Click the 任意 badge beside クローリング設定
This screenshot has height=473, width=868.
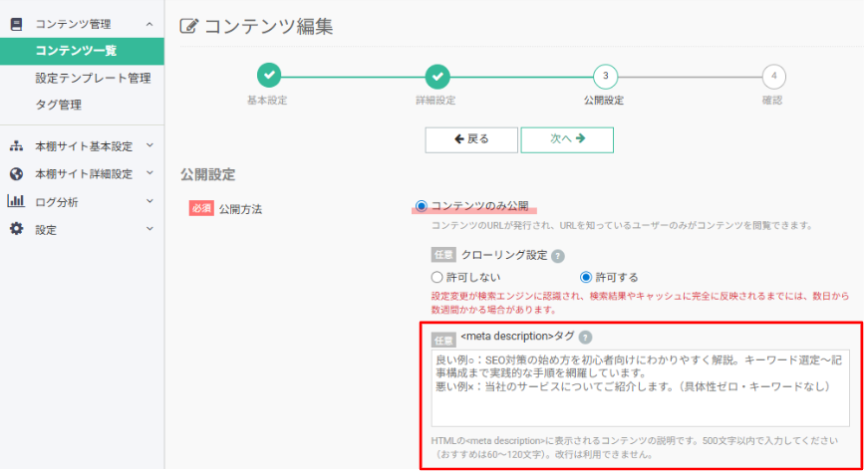443,255
